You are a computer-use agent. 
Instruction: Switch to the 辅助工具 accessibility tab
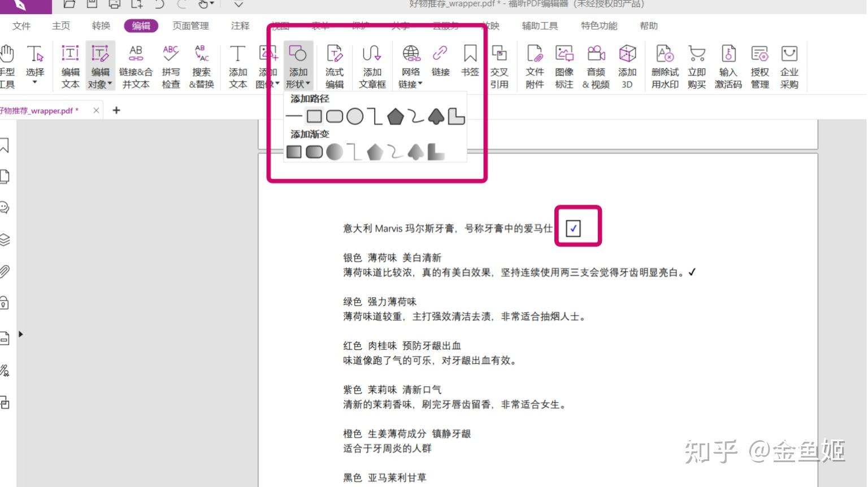click(540, 25)
